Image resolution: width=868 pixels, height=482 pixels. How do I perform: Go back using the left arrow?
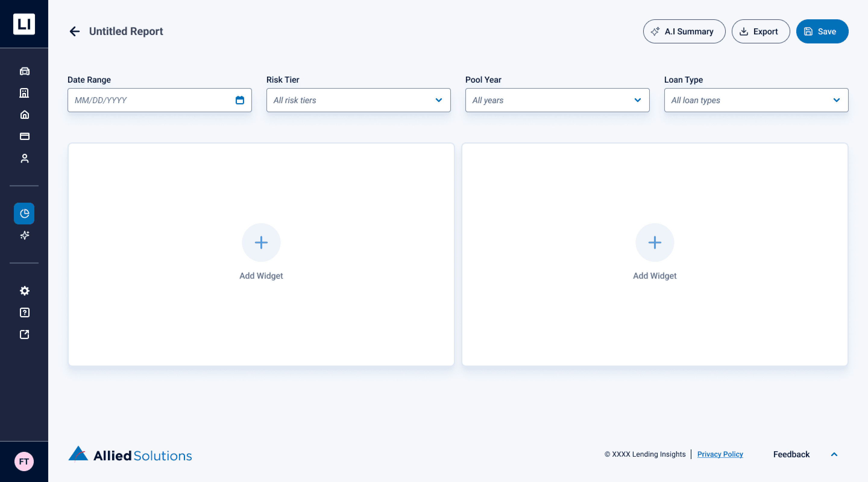[74, 31]
